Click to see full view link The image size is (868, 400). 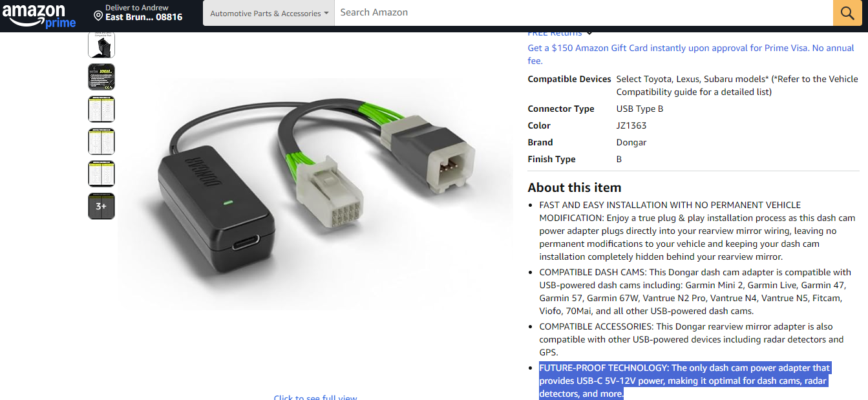(x=315, y=397)
